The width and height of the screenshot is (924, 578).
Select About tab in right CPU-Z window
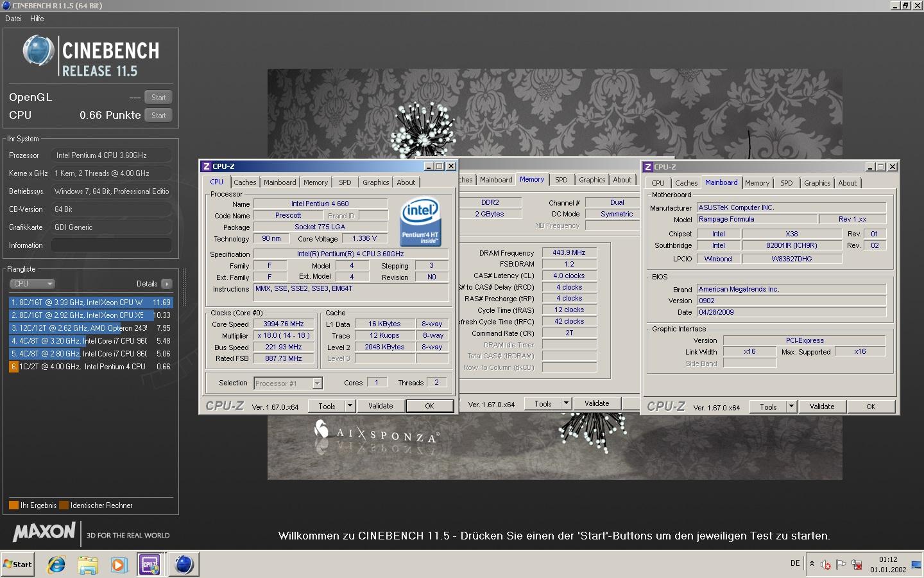click(848, 183)
